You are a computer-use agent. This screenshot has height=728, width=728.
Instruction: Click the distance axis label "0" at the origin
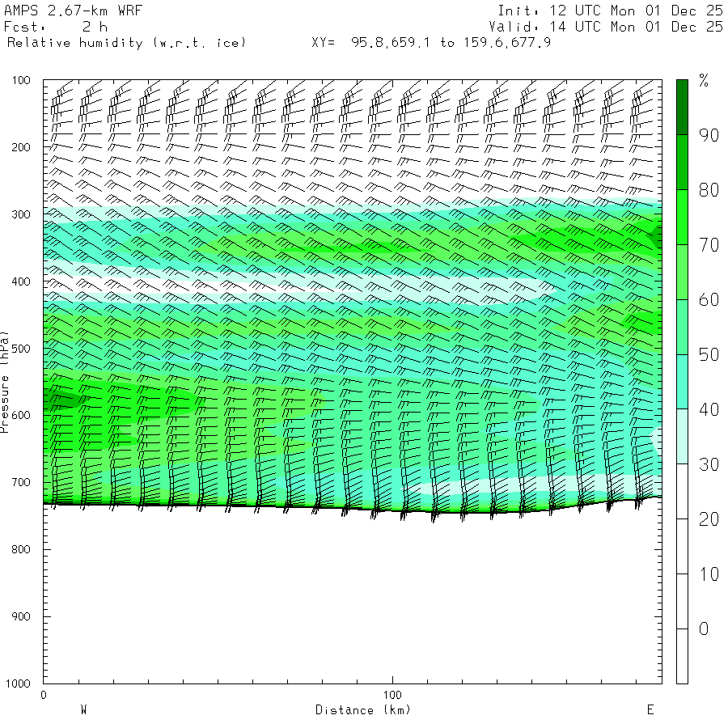pyautogui.click(x=44, y=695)
